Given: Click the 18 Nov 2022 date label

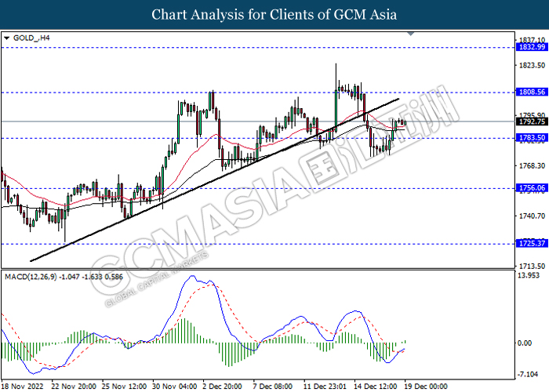Looking at the screenshot, I should click(23, 387).
